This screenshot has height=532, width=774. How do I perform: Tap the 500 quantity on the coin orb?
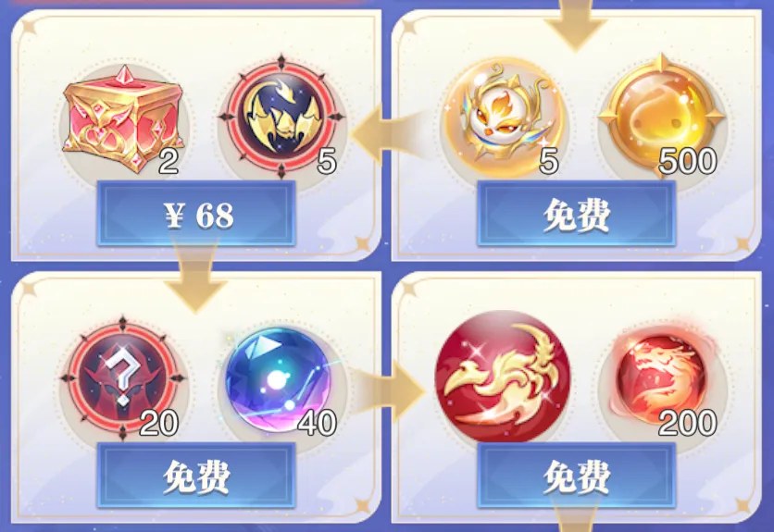pos(687,161)
